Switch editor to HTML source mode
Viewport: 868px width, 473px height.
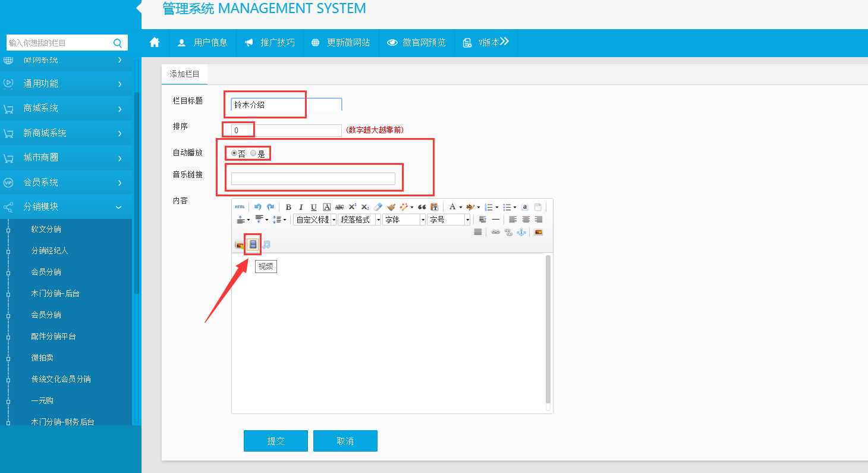tap(240, 207)
